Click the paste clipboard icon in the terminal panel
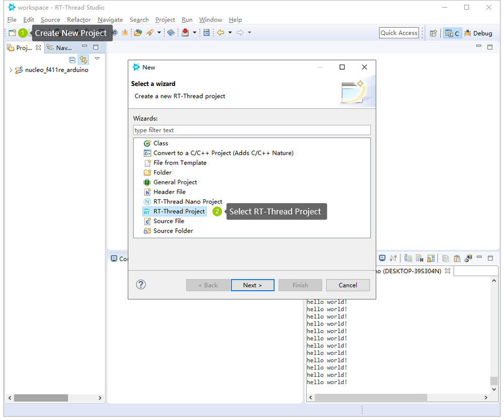Image resolution: width=504 pixels, height=420 pixels. tap(457, 258)
